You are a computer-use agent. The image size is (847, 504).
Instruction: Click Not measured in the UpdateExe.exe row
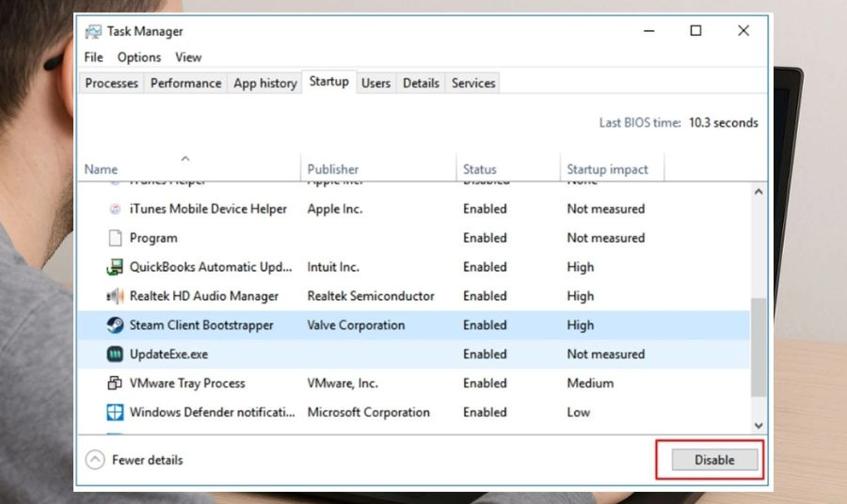[606, 354]
